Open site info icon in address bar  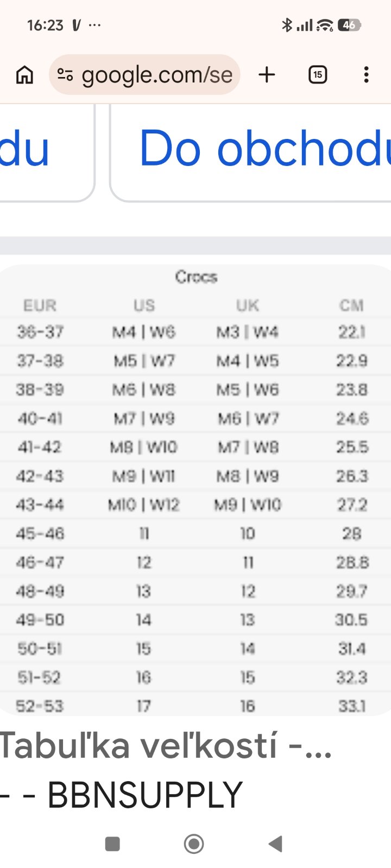click(65, 75)
